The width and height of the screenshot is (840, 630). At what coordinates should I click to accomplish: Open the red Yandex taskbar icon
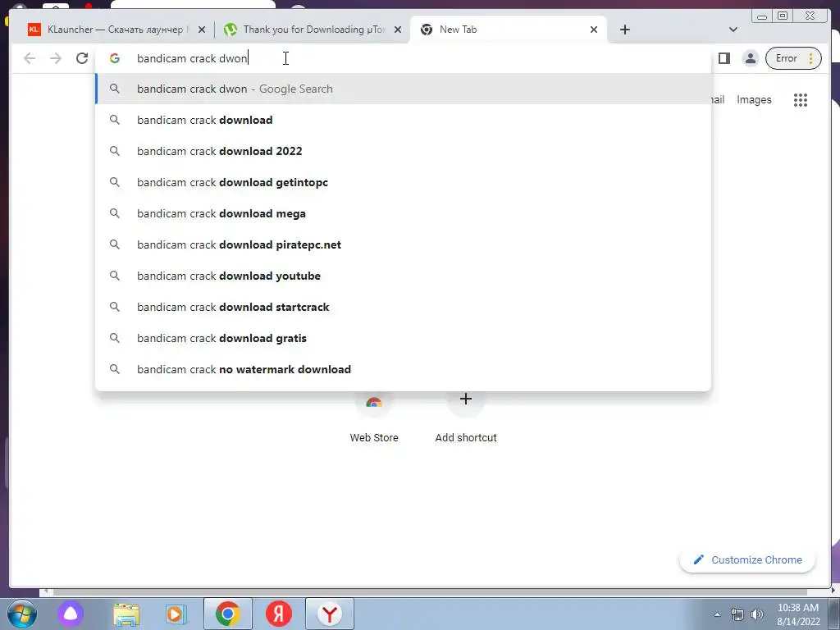click(279, 614)
